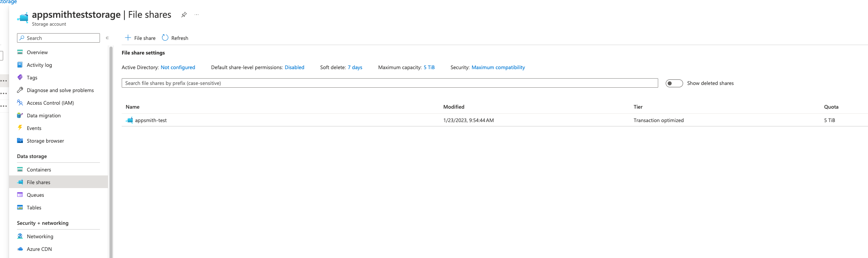This screenshot has width=868, height=258.
Task: Click the plus File share button
Action: click(140, 38)
